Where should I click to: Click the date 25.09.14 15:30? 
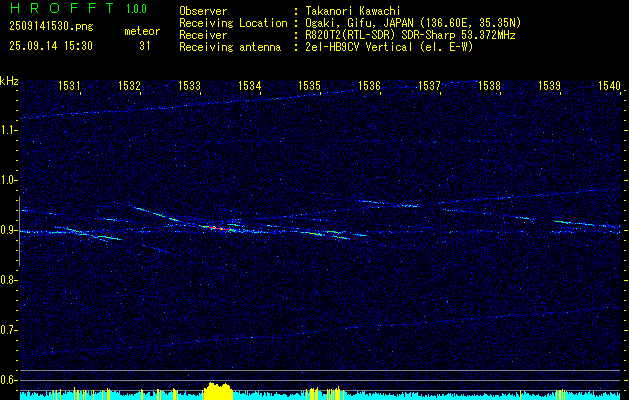(x=51, y=46)
